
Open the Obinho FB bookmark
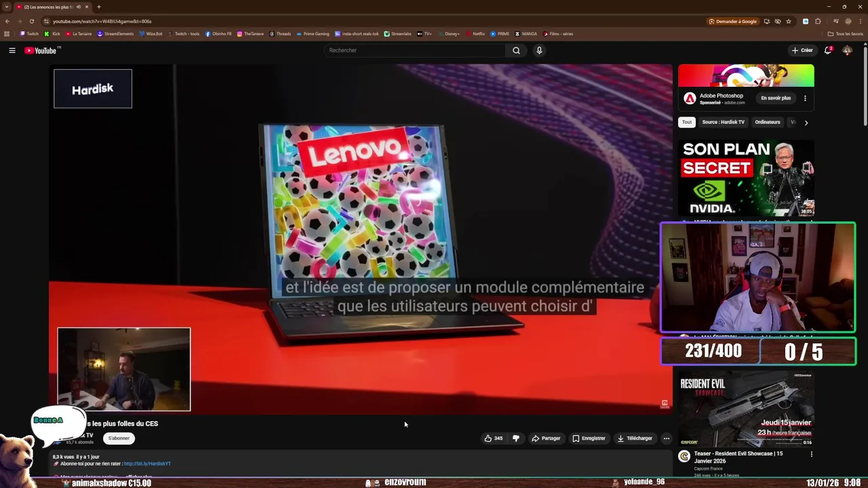pos(218,34)
